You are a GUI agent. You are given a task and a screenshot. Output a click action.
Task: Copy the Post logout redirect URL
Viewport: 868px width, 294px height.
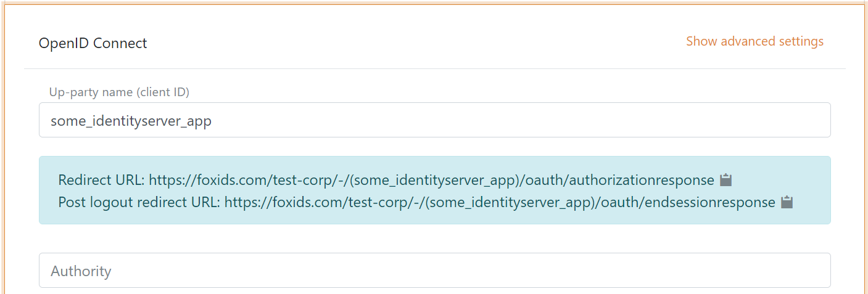pos(787,202)
